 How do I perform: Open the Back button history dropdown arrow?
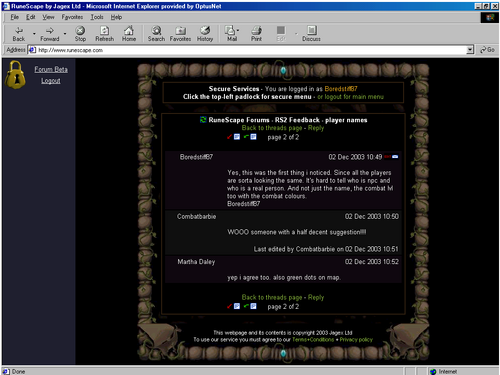(x=34, y=34)
